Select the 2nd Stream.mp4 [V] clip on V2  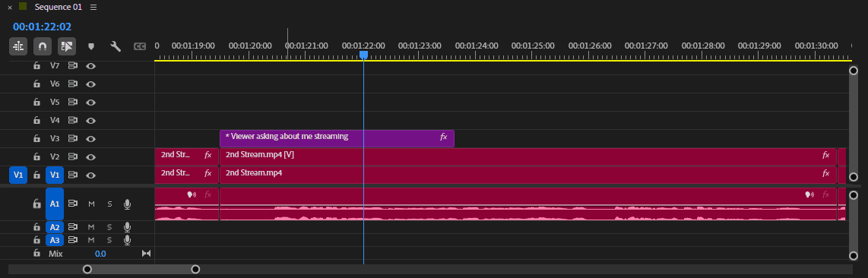(x=528, y=156)
